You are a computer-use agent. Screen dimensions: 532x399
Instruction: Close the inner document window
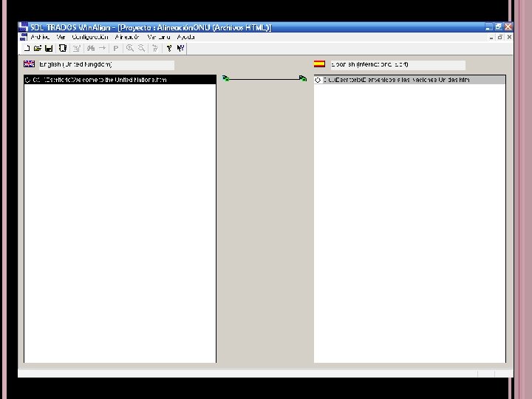tap(509, 38)
